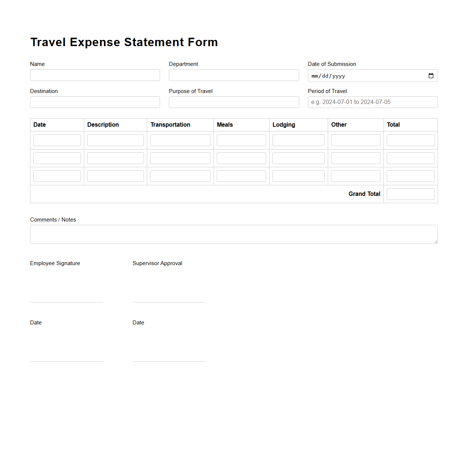Click the Date line under Employee Signature
This screenshot has height=476, width=468.
(66, 362)
